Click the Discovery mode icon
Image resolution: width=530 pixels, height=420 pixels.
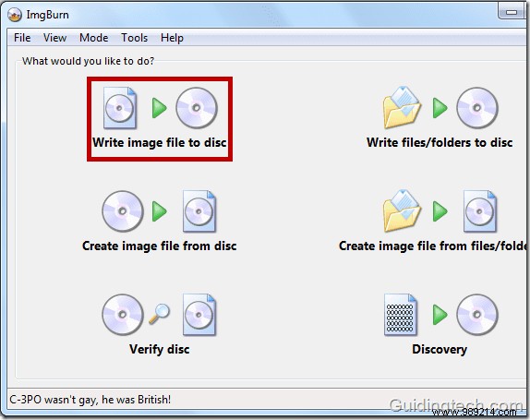440,315
